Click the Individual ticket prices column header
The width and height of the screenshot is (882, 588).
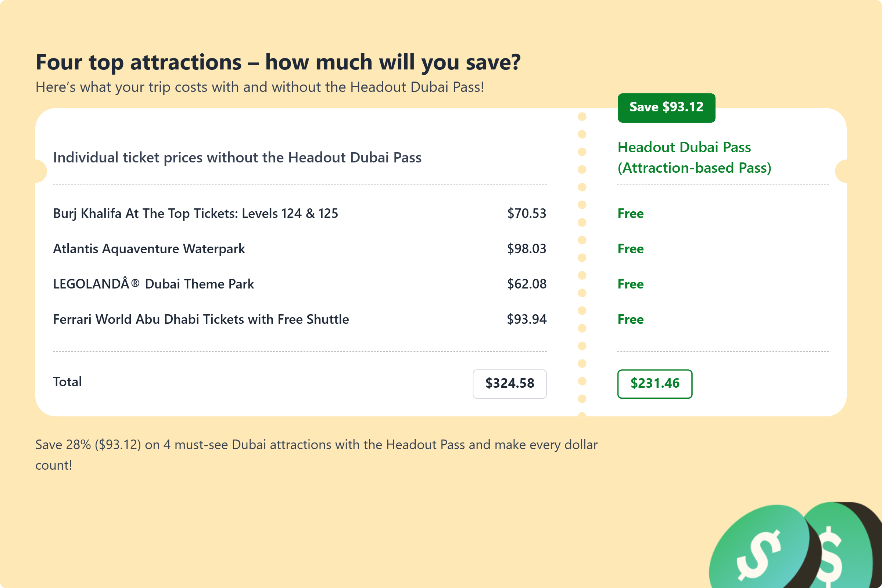[237, 158]
